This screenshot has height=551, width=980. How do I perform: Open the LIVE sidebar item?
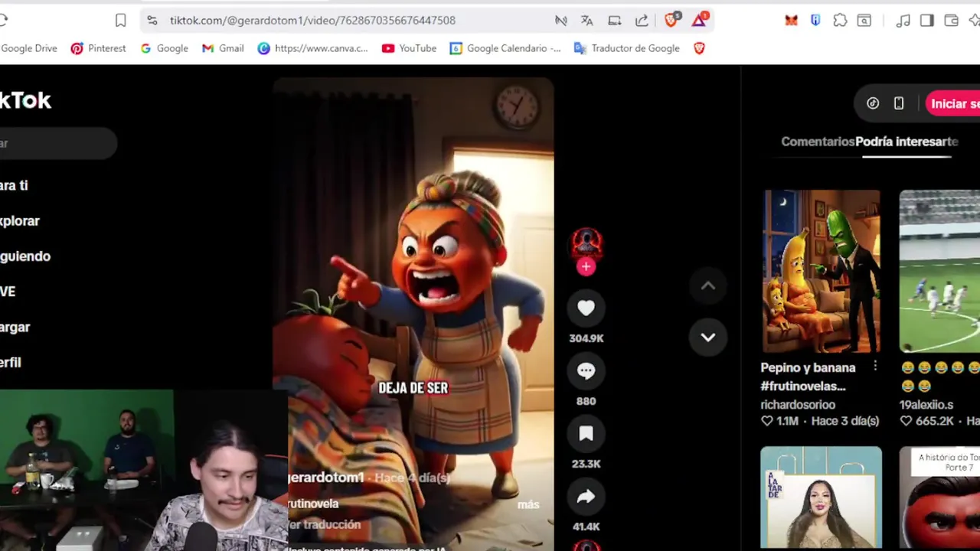tap(8, 292)
